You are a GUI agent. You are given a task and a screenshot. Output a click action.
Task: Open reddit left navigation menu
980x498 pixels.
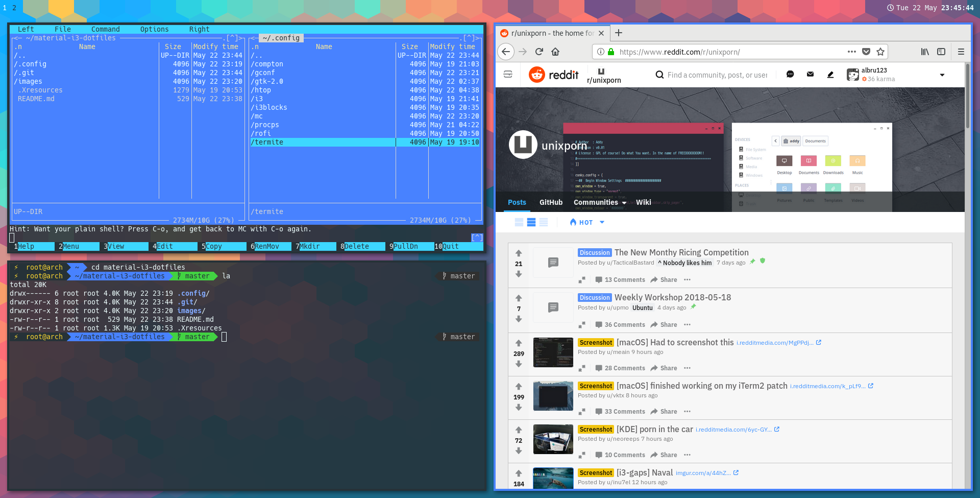(508, 74)
